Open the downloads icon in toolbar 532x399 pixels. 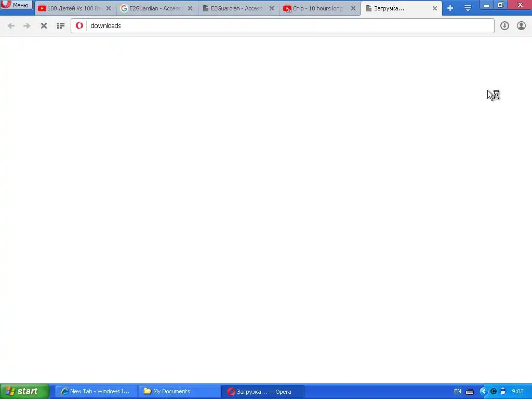[504, 26]
